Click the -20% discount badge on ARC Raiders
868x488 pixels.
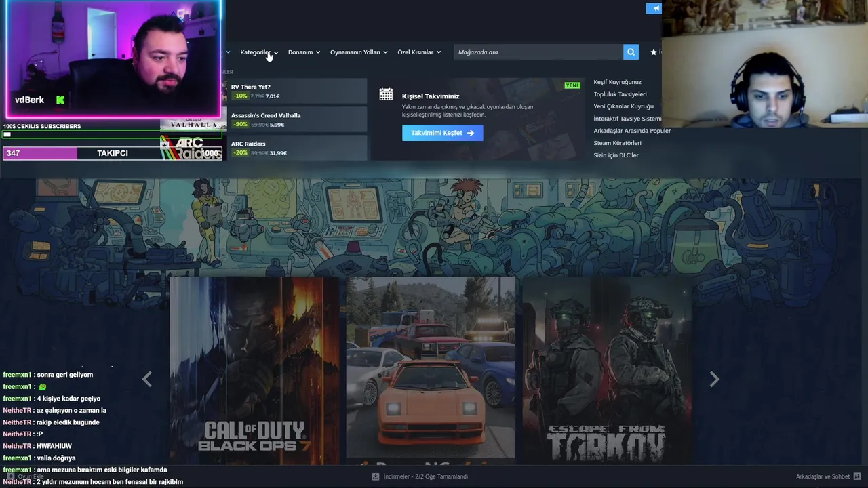(240, 153)
